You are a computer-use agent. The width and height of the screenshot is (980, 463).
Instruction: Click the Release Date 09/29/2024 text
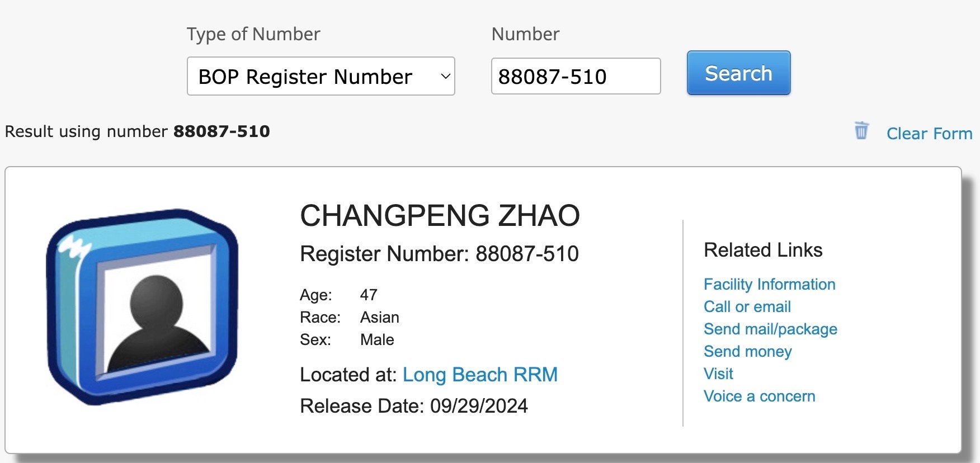(x=414, y=406)
